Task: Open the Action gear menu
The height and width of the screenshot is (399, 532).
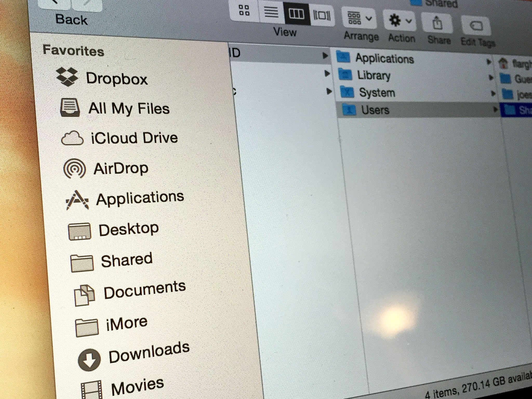Action: (400, 21)
